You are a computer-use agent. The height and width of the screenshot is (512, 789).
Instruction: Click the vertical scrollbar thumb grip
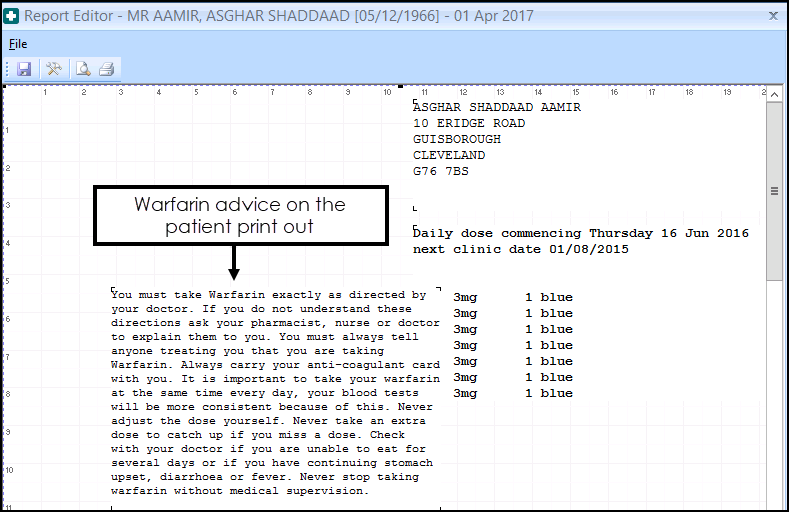(774, 190)
